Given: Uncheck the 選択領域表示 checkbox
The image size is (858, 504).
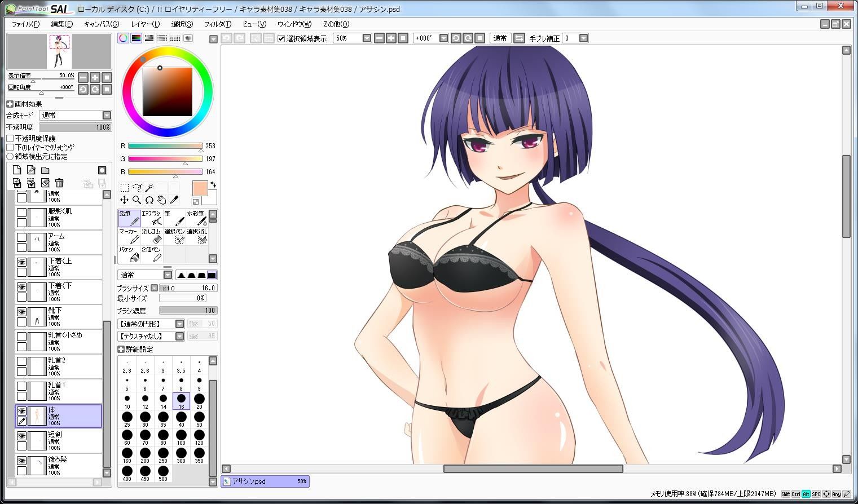Looking at the screenshot, I should [x=281, y=38].
